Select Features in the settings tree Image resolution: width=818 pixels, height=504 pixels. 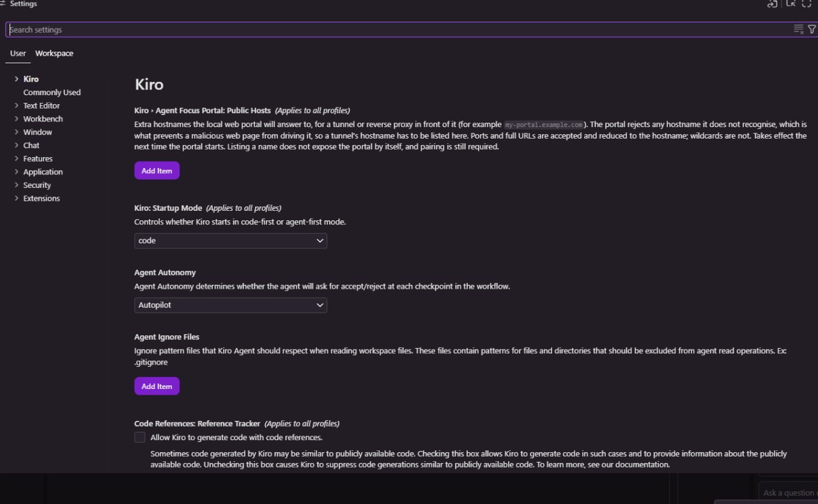point(38,159)
